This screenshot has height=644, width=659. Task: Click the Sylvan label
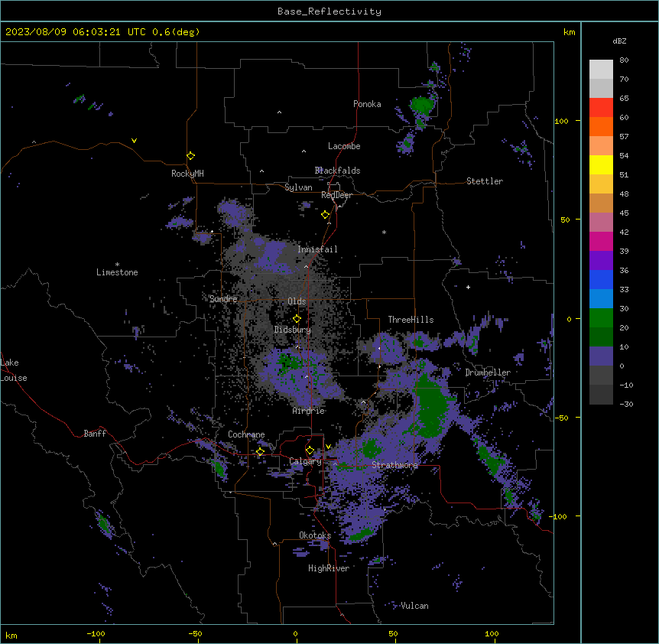click(298, 187)
